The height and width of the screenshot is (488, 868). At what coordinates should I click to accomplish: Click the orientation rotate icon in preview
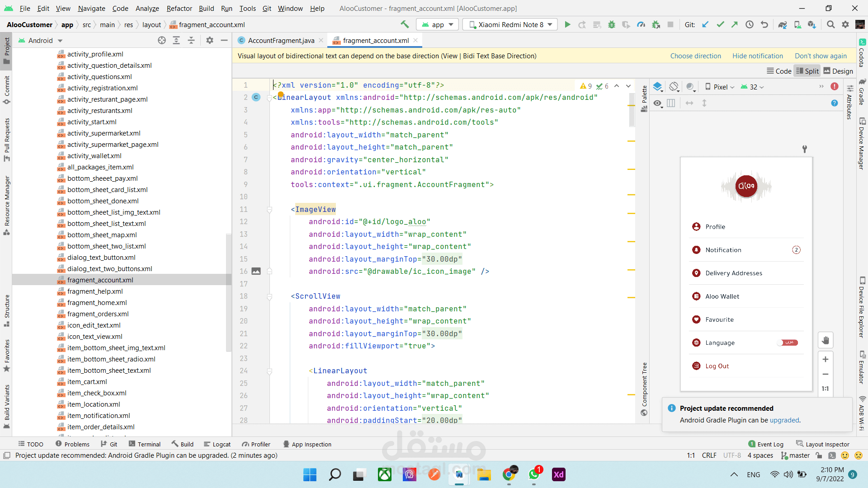pyautogui.click(x=674, y=87)
